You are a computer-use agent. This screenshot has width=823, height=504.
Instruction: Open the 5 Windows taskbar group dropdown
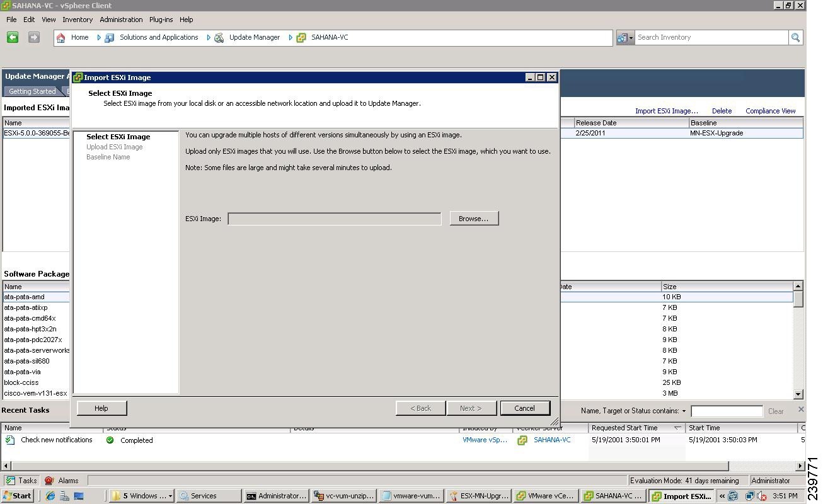click(x=170, y=496)
